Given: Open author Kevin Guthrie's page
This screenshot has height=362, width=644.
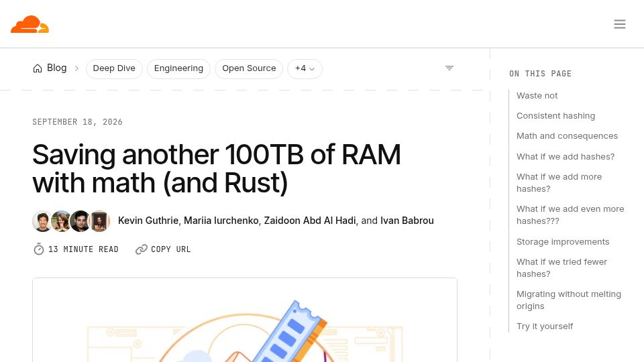Looking at the screenshot, I should [148, 221].
